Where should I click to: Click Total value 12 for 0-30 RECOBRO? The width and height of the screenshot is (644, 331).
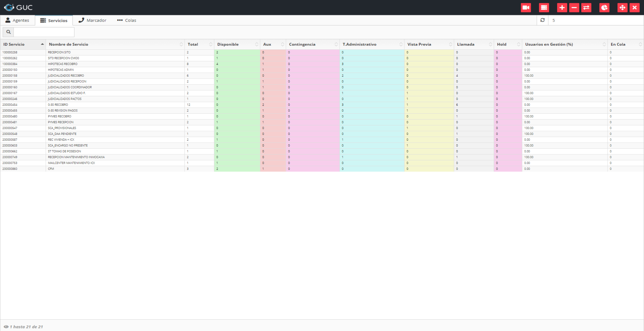[x=188, y=105]
